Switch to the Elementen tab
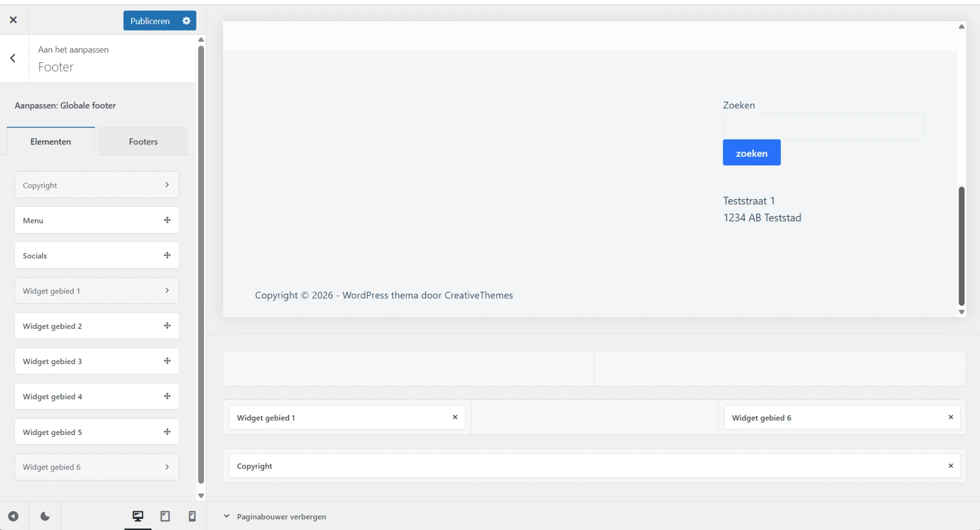Screen dimensions: 980x530 tap(50, 141)
